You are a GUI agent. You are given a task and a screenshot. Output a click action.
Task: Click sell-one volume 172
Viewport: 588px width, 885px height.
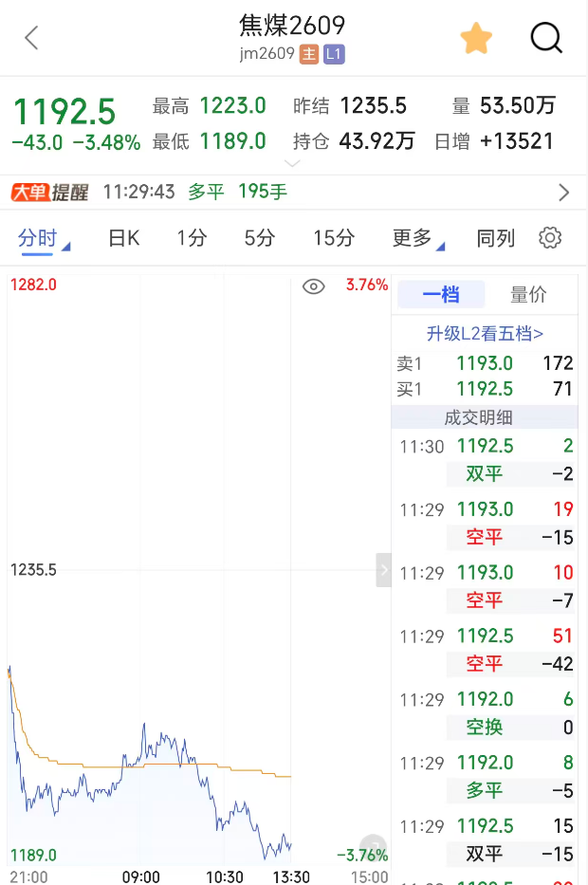coord(558,363)
